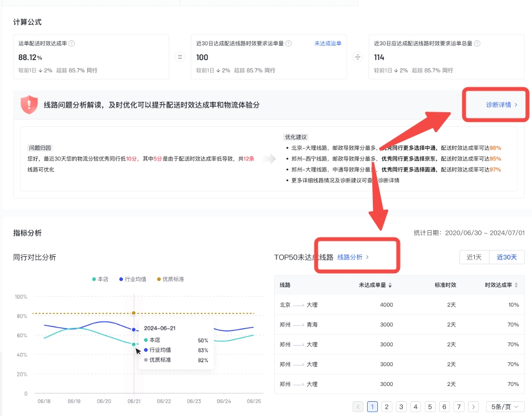
Task: Click the 统计日期 date range text
Action: tap(469, 233)
